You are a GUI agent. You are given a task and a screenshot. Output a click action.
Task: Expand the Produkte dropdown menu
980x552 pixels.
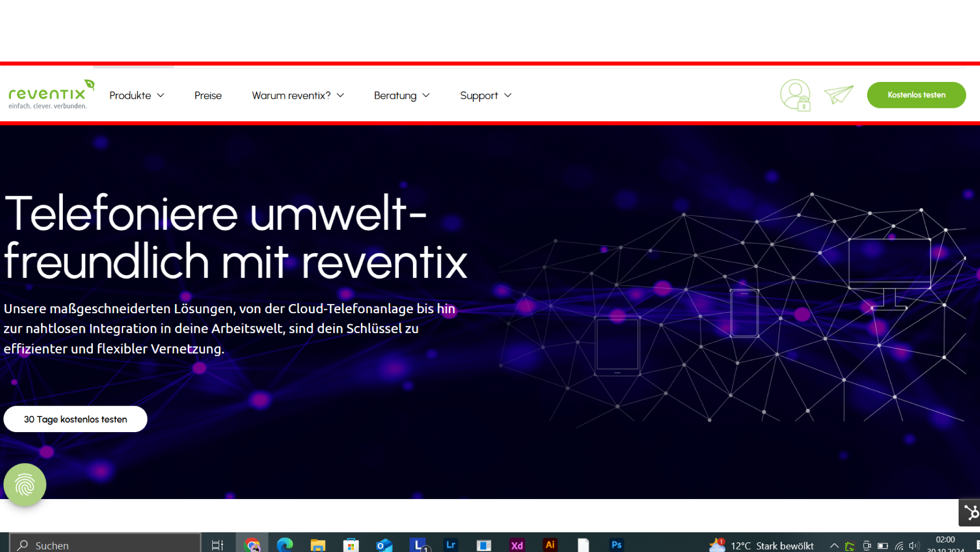pyautogui.click(x=137, y=95)
